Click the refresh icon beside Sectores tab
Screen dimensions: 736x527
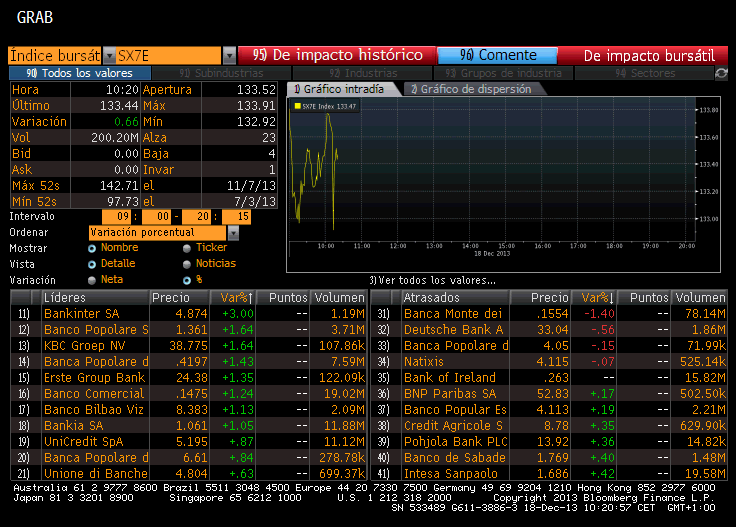tap(721, 73)
